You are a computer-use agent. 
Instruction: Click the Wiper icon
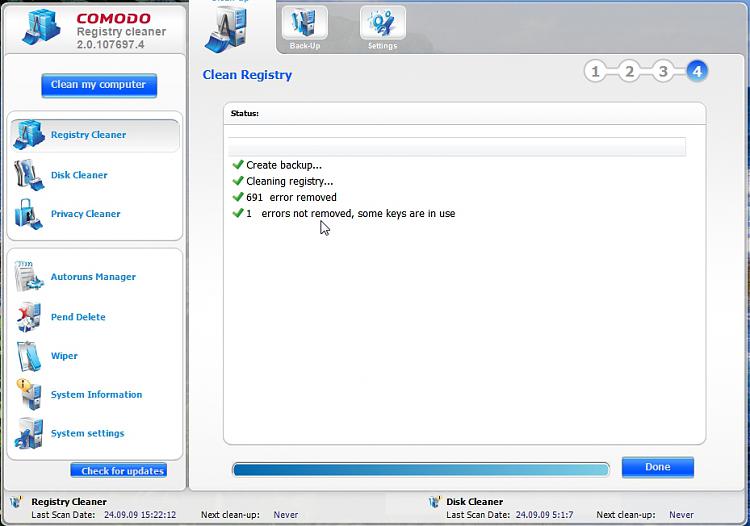click(29, 356)
